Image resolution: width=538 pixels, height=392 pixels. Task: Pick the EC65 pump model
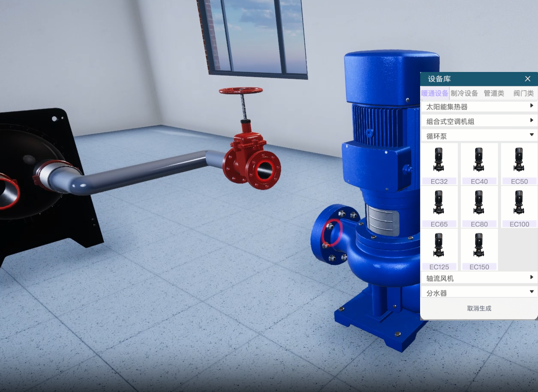point(439,203)
